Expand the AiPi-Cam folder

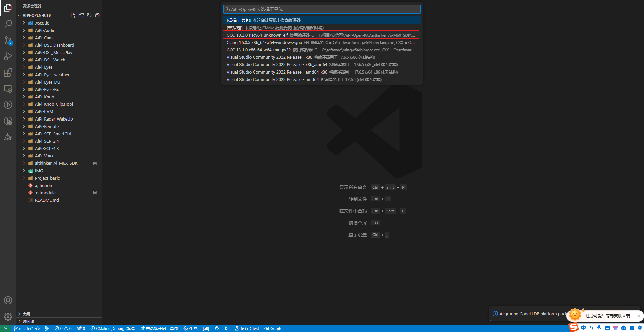click(59, 38)
